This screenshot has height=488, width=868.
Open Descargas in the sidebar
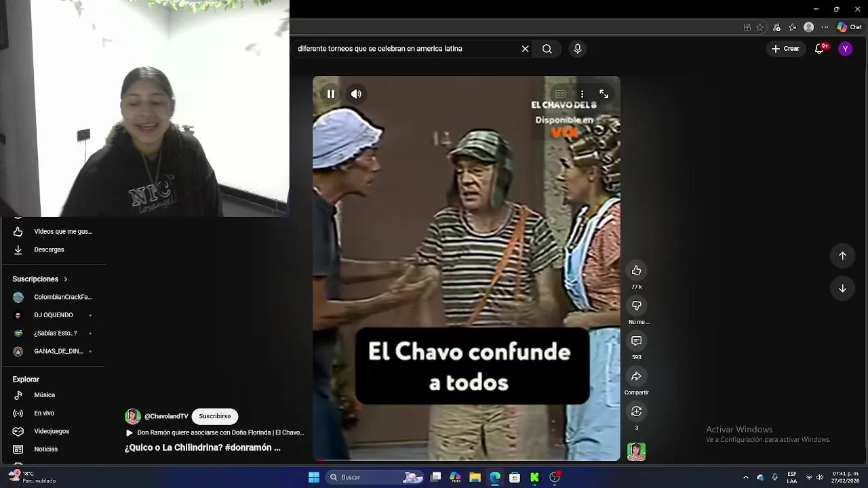[x=53, y=249]
